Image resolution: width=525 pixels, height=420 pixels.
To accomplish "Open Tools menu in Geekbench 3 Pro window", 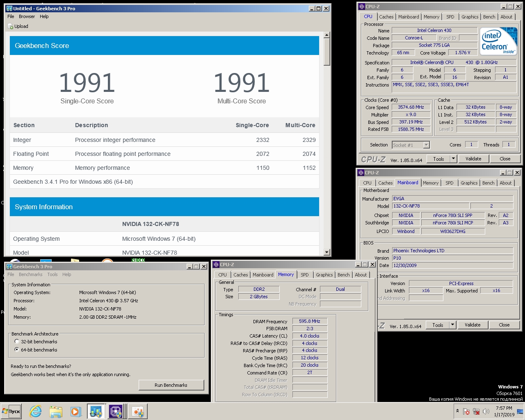I will click(52, 274).
